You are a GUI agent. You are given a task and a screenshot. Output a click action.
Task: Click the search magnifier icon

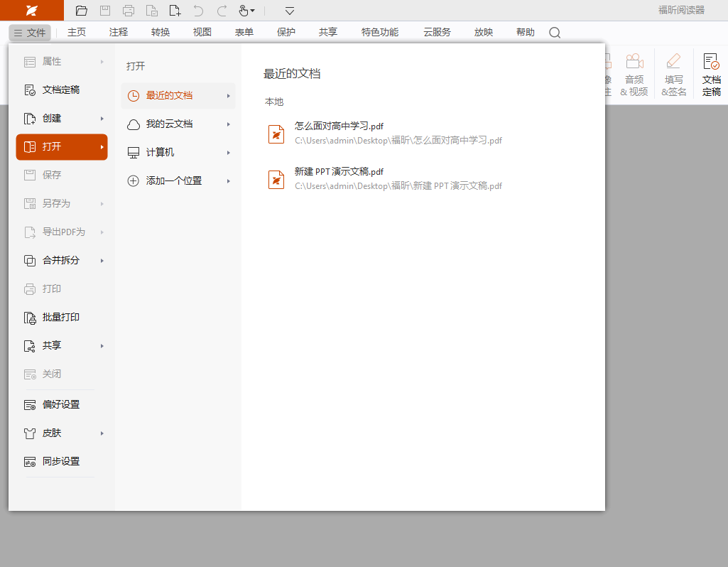point(555,33)
